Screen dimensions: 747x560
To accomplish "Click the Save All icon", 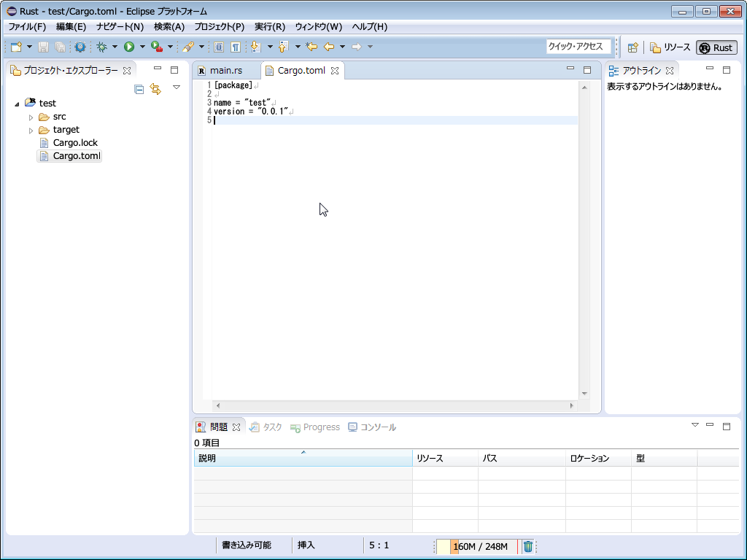I will pos(60,47).
